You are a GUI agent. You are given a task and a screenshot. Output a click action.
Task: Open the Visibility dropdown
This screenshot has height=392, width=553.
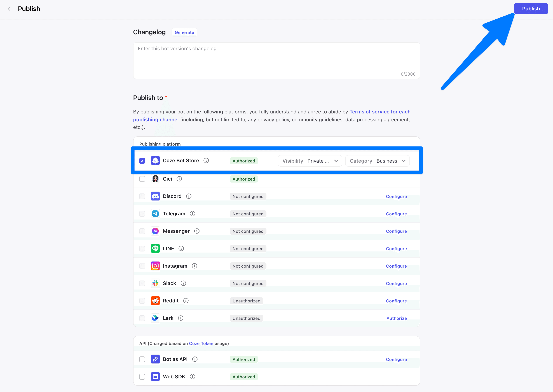[x=310, y=161]
